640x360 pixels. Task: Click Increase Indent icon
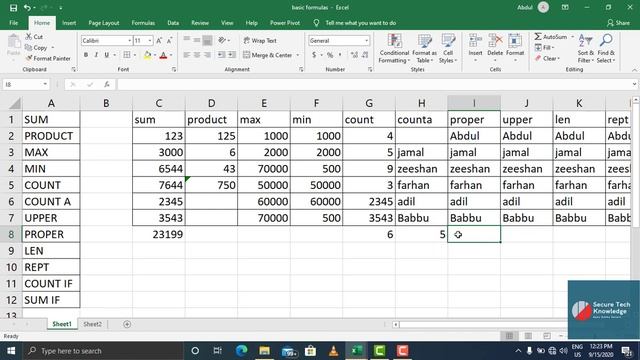232,55
